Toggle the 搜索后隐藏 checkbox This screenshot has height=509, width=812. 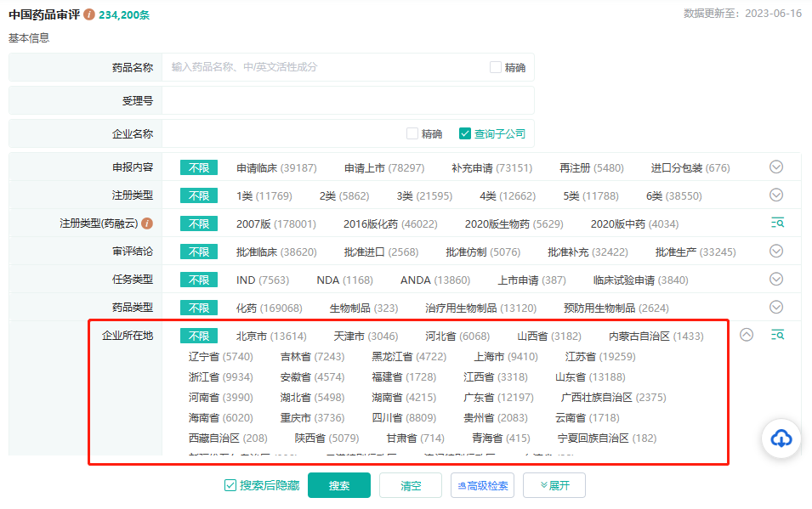click(x=230, y=485)
